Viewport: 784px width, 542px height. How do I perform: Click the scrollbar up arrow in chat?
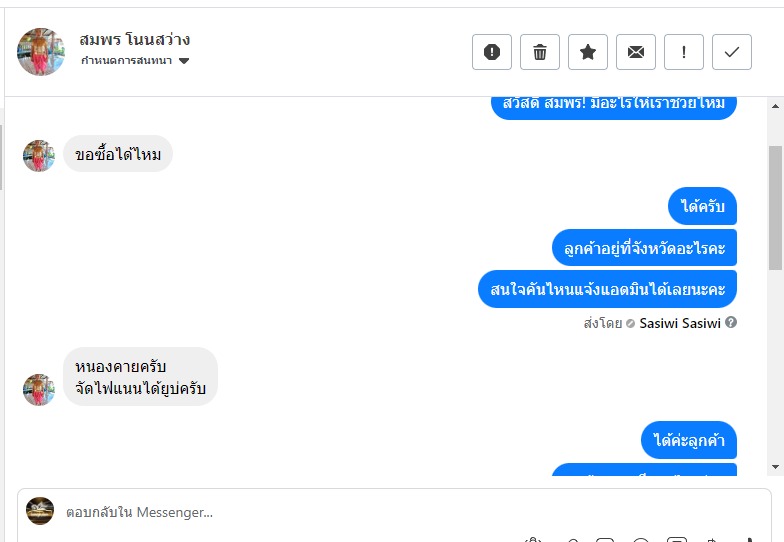(x=776, y=106)
